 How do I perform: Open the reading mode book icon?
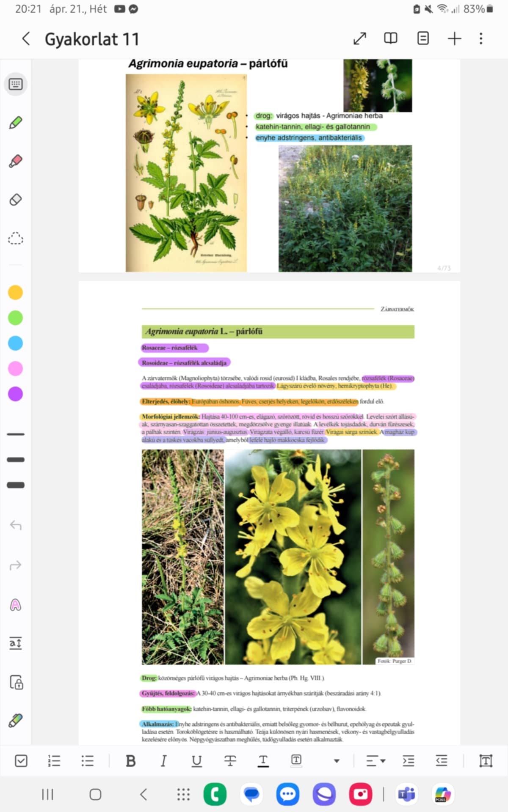point(390,38)
